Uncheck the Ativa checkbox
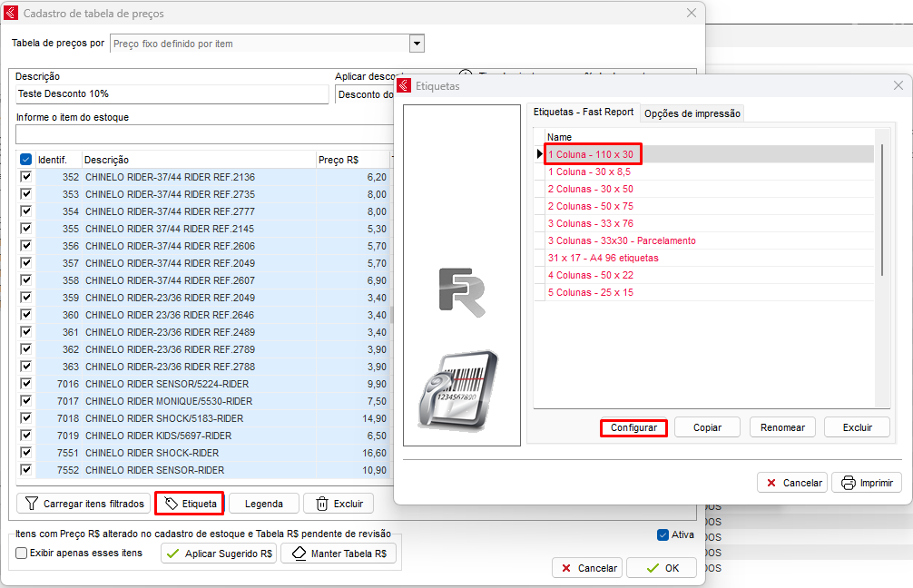The height and width of the screenshot is (588, 913). tap(663, 534)
